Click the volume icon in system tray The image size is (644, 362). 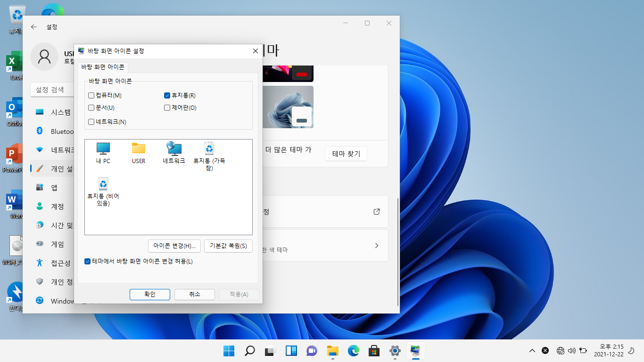572,351
